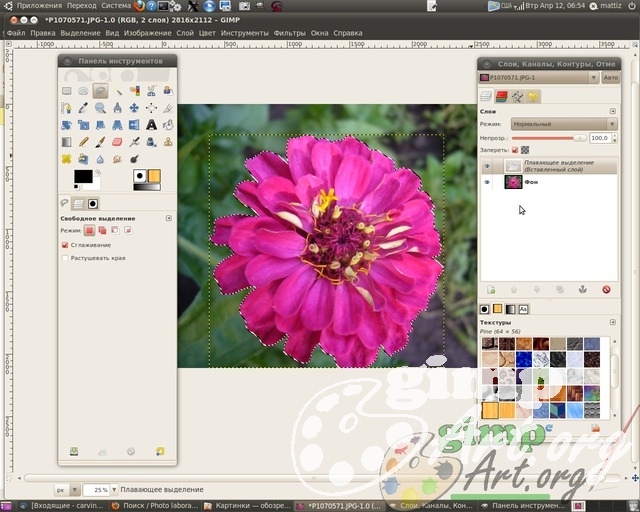Select the Flip tool
Image resolution: width=640 pixels, height=512 pixels.
134,125
